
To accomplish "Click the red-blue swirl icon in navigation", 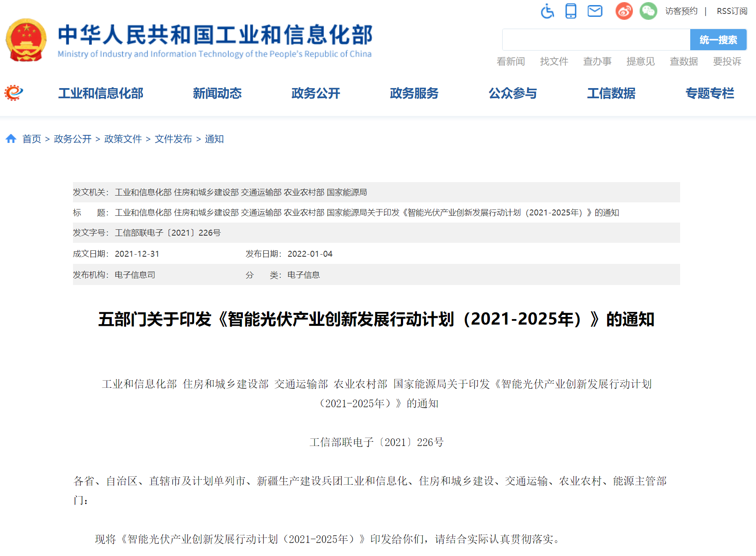I will pyautogui.click(x=13, y=93).
